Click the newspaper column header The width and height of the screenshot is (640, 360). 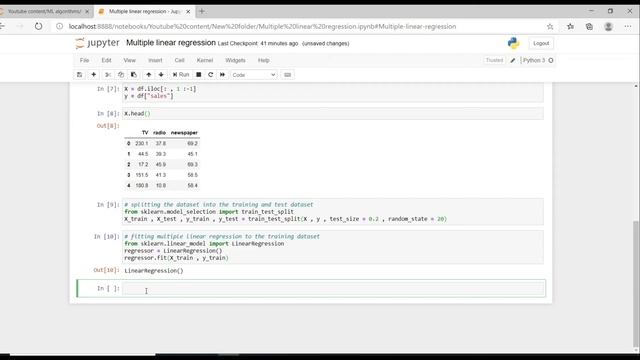(184, 133)
